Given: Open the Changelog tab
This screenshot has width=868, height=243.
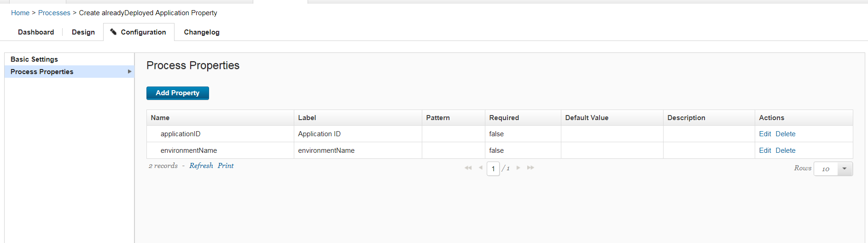Looking at the screenshot, I should (202, 32).
